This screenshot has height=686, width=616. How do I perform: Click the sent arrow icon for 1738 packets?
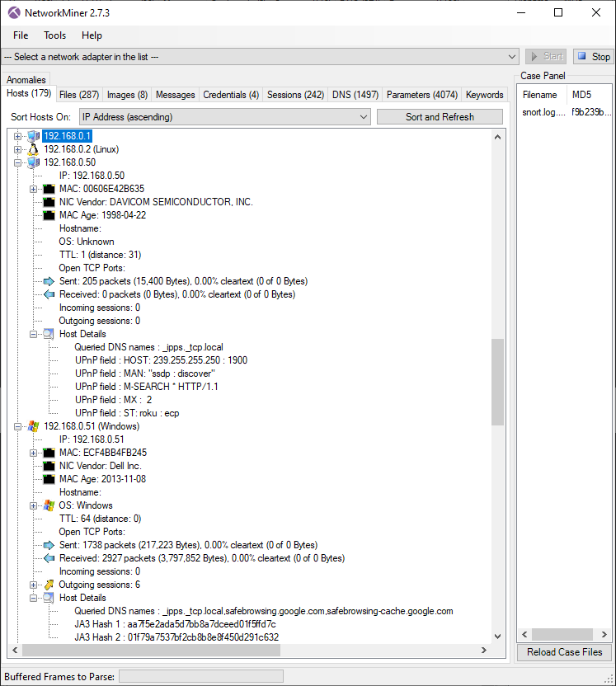coord(49,545)
